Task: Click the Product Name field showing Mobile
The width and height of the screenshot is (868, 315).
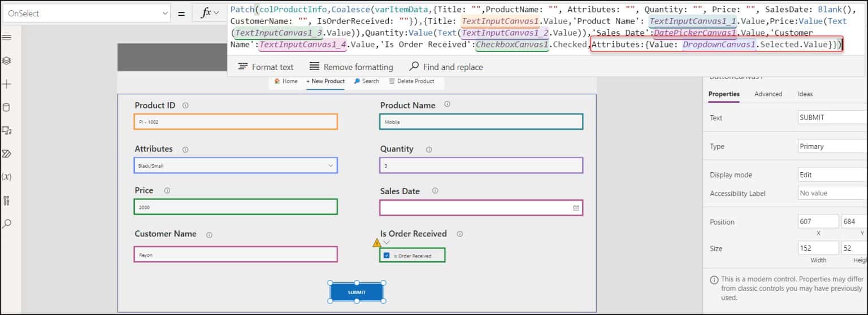Action: coord(481,121)
